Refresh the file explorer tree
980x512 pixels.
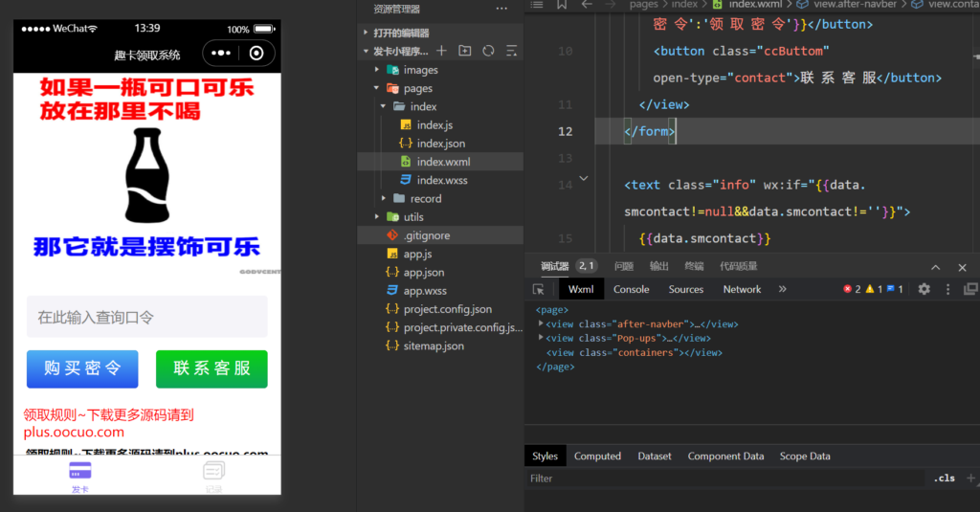[x=488, y=51]
